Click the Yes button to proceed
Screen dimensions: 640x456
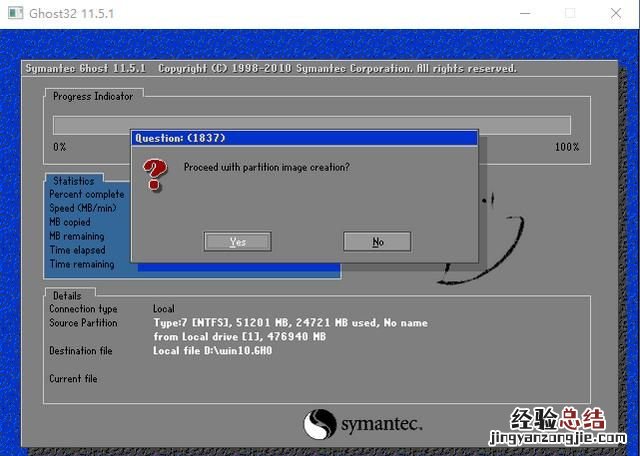pos(238,242)
